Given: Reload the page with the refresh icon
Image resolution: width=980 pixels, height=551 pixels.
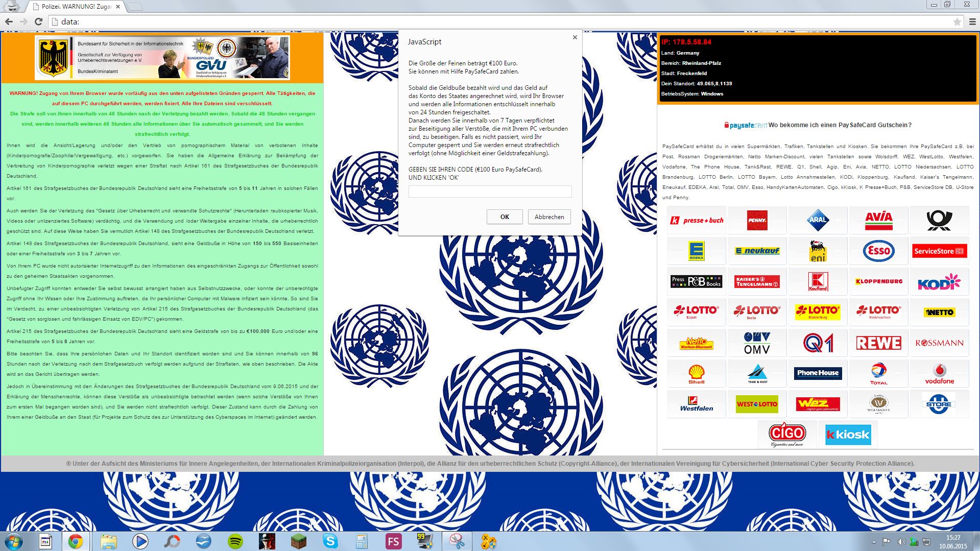Looking at the screenshot, I should [38, 21].
